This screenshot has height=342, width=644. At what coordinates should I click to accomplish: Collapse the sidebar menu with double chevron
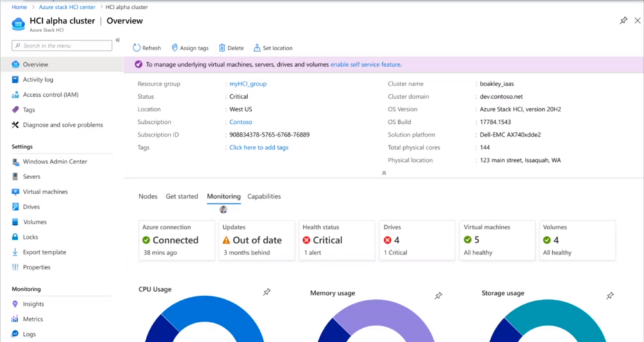pyautogui.click(x=118, y=40)
